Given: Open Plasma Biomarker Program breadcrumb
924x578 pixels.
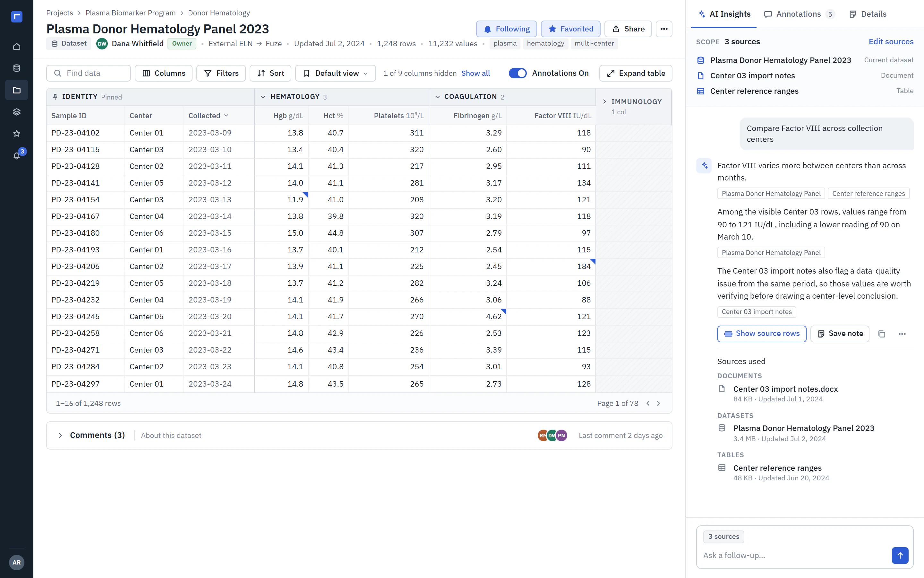Looking at the screenshot, I should pyautogui.click(x=131, y=13).
